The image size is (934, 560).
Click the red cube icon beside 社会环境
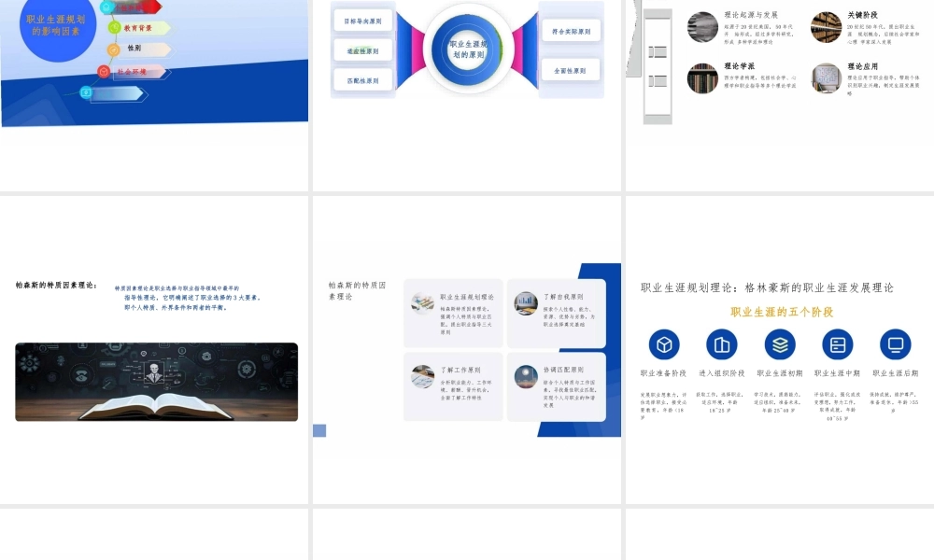(104, 72)
